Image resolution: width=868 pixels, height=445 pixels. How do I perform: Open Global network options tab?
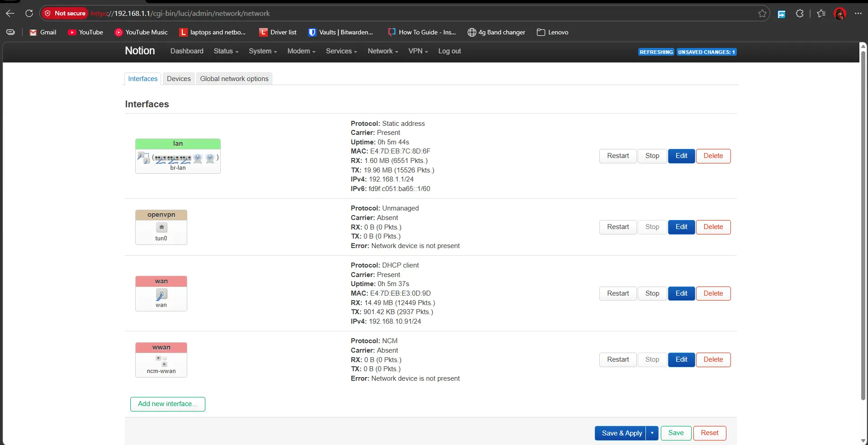pos(234,79)
